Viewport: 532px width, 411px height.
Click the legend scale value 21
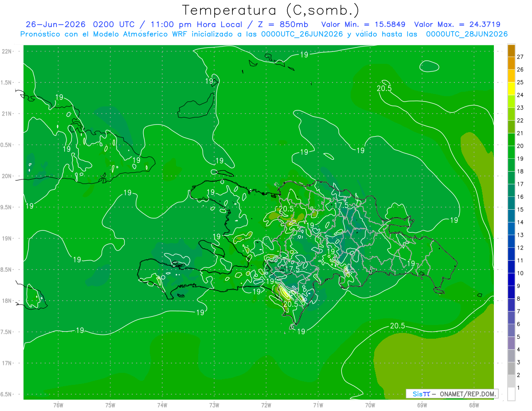click(x=520, y=133)
